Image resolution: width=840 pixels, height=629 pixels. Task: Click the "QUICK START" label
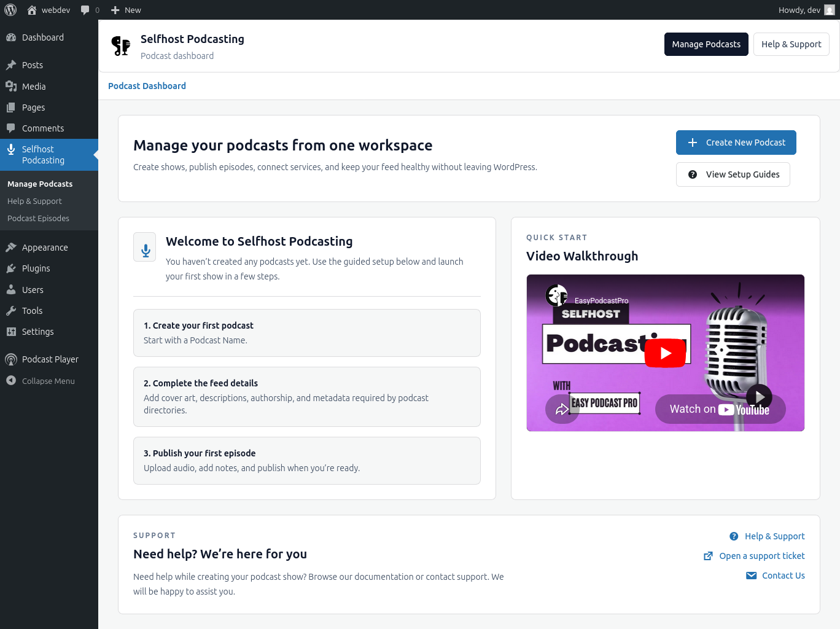pos(557,238)
